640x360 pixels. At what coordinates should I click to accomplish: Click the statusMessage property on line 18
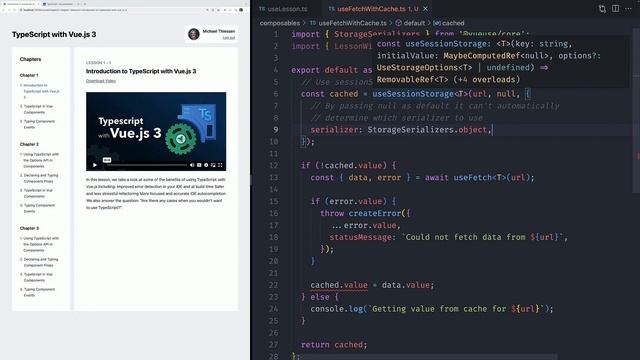pos(360,237)
